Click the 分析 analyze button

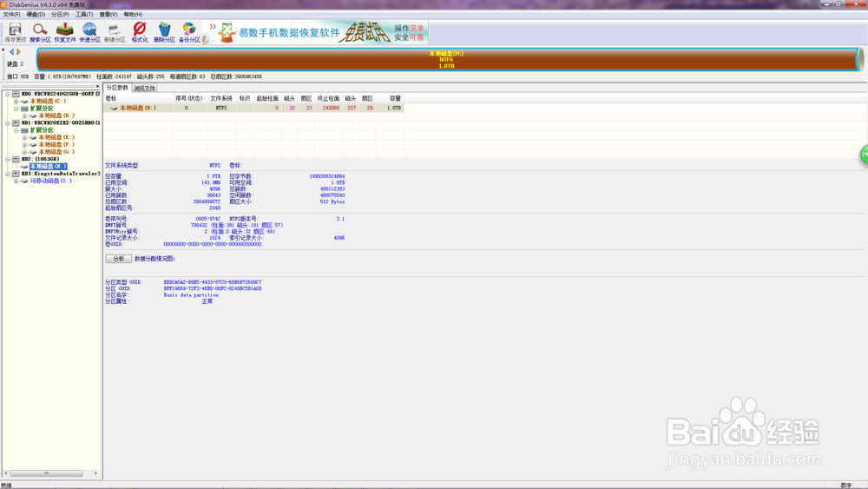[118, 259]
